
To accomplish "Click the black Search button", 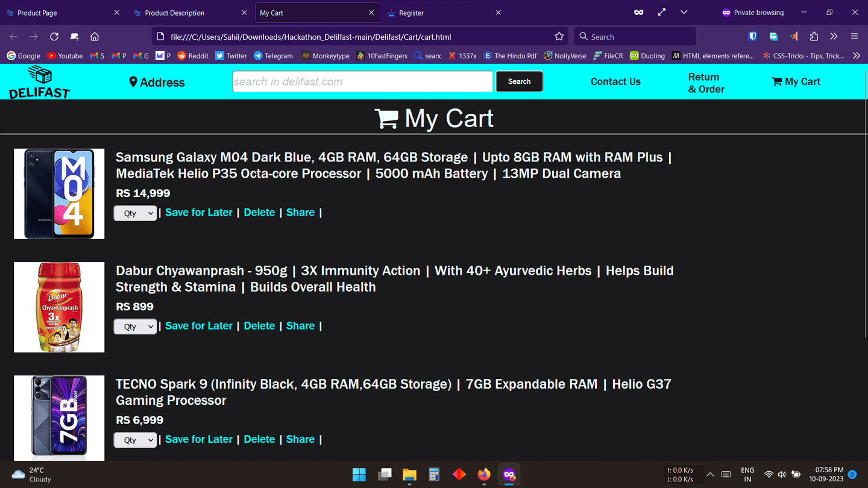I will 519,81.
